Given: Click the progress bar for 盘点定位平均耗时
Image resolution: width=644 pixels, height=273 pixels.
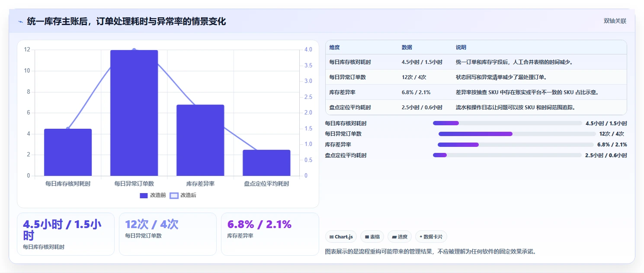Looking at the screenshot, I should coord(507,155).
